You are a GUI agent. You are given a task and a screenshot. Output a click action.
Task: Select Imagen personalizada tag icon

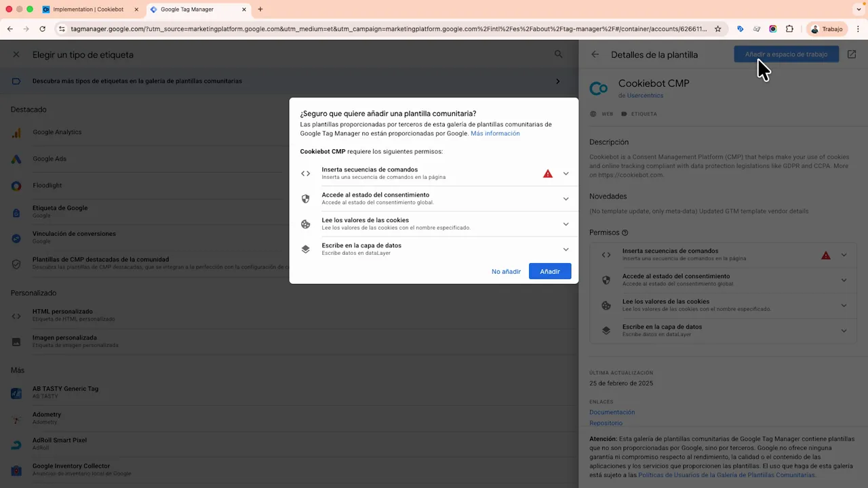coord(16,341)
